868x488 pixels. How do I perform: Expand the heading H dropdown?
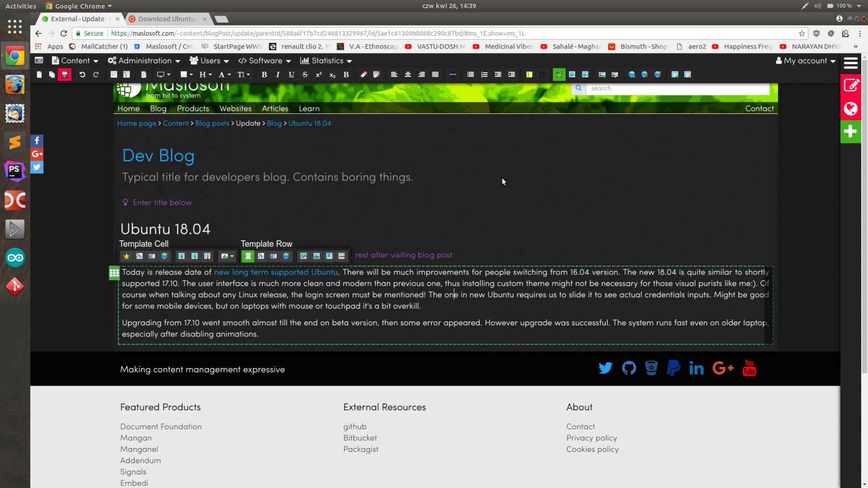coord(205,74)
